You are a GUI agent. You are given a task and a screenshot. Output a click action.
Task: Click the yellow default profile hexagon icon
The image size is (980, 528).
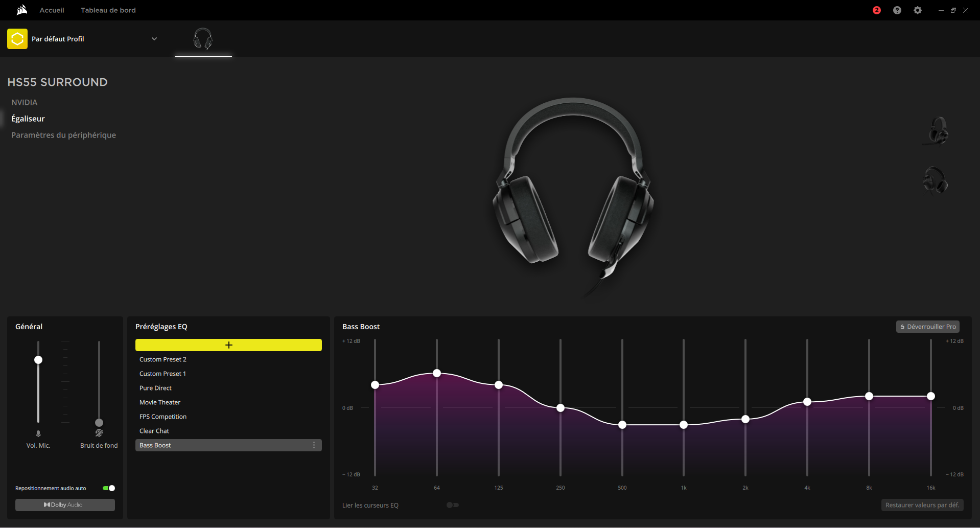(17, 39)
